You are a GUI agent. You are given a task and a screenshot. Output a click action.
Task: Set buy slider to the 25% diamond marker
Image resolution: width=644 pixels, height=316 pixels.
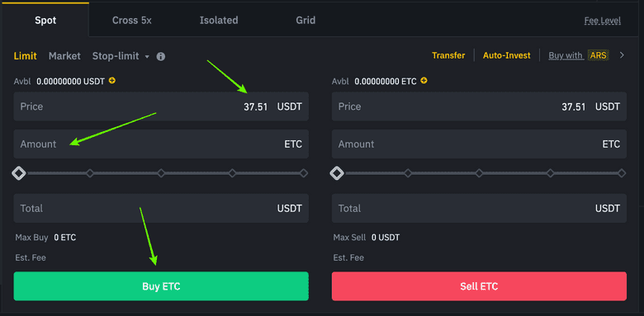tap(90, 173)
